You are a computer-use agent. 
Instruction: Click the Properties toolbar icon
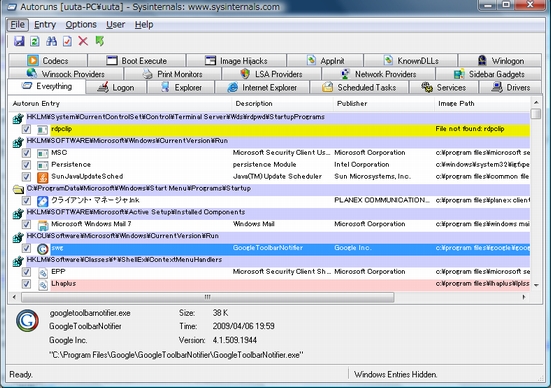pyautogui.click(x=67, y=41)
